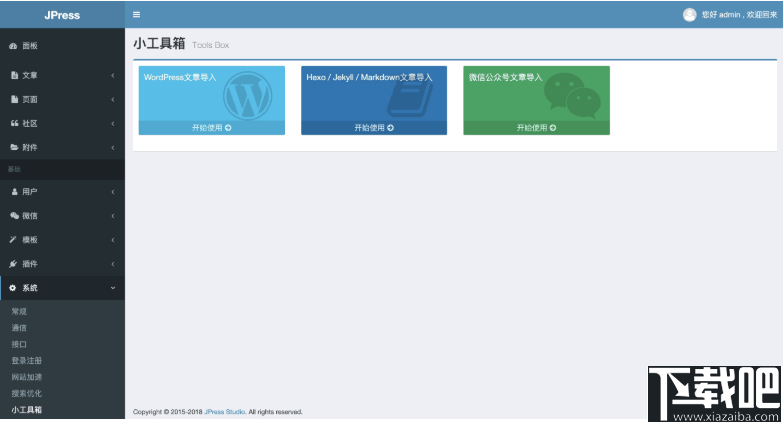
Task: Start using 微信公众号文章导入 tool
Action: click(536, 128)
